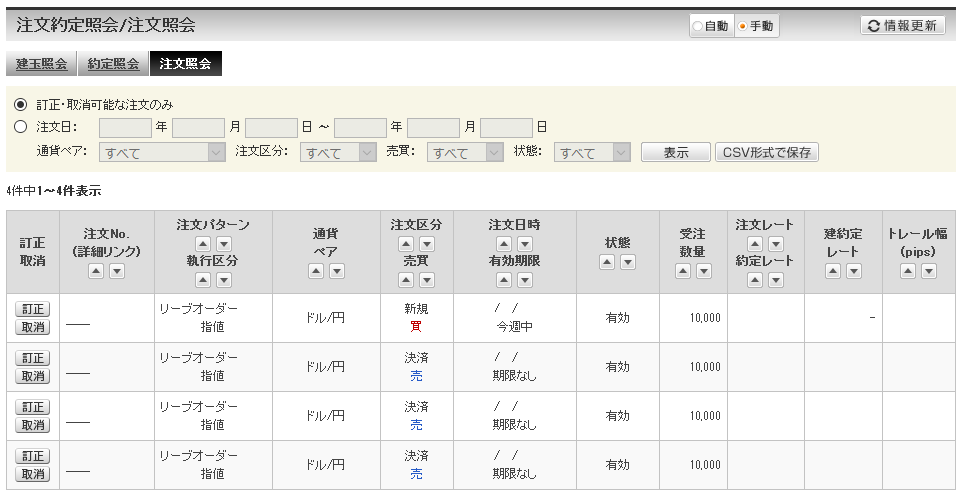
Task: Open the 注文区分 dropdown
Action: tap(338, 153)
